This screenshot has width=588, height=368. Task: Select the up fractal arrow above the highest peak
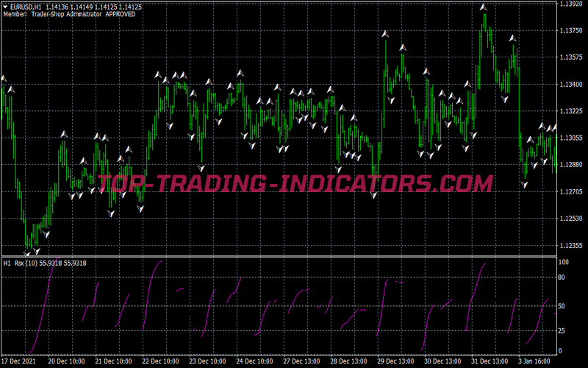[484, 7]
